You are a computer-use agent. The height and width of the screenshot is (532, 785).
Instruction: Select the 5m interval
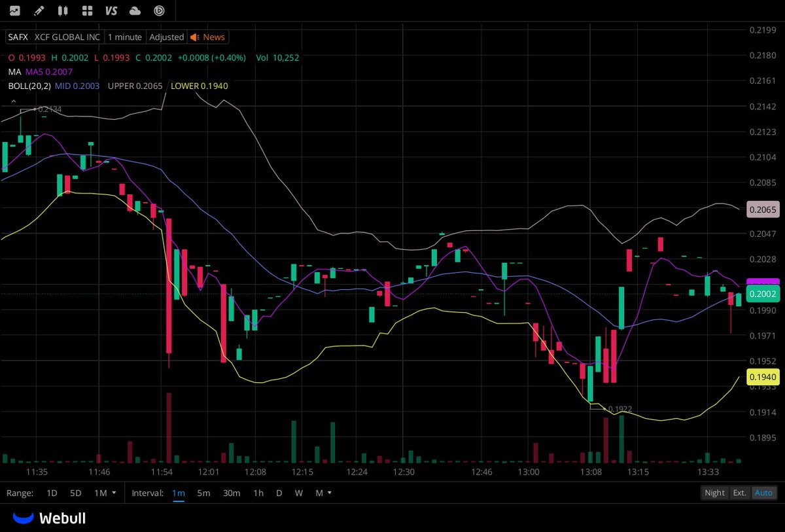(x=203, y=493)
